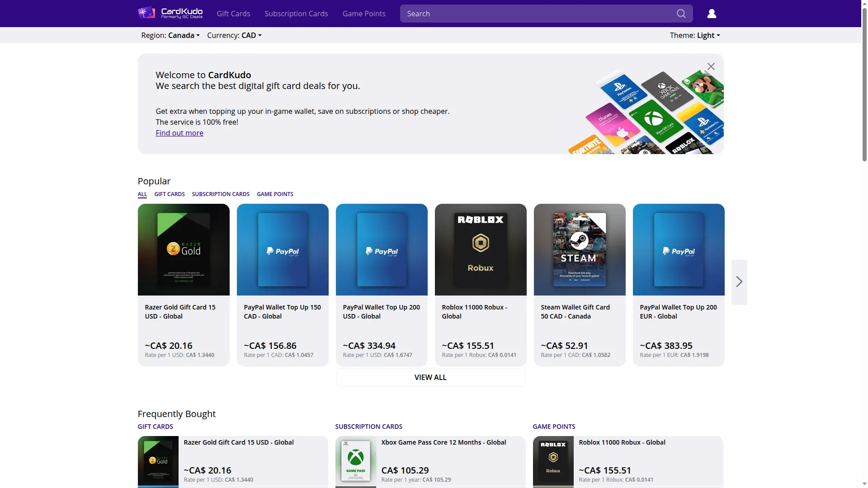The height and width of the screenshot is (488, 868).
Task: Open GIFT CARDS heading in Frequently Bought
Action: 156,427
